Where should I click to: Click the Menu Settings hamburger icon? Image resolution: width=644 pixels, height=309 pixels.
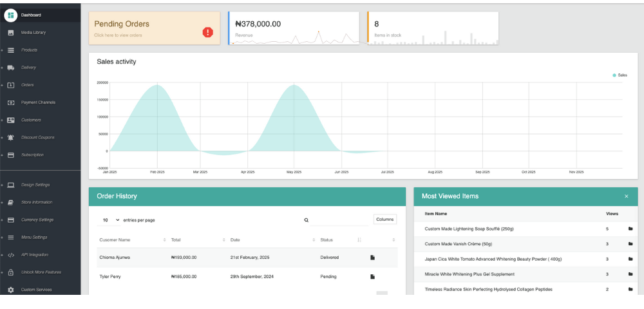click(x=11, y=238)
